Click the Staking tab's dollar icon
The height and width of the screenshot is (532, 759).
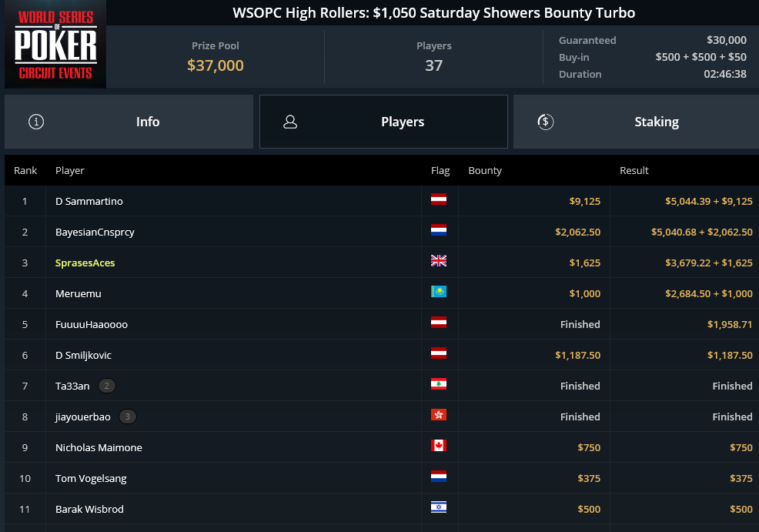click(x=546, y=122)
